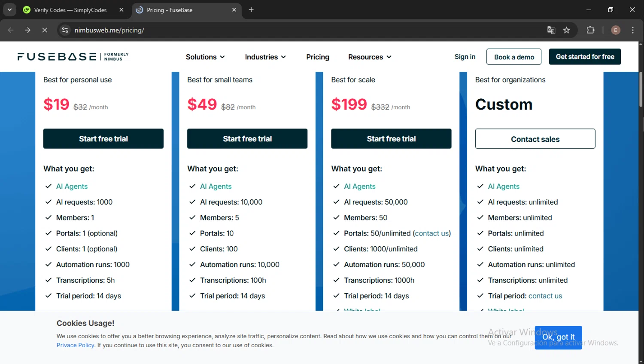Open the Pricing nav item
The image size is (644, 364).
pyautogui.click(x=318, y=57)
